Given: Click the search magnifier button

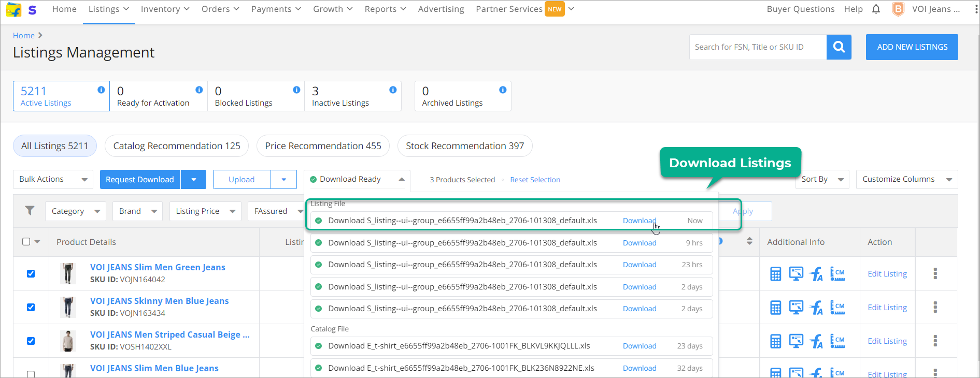Looking at the screenshot, I should (839, 47).
